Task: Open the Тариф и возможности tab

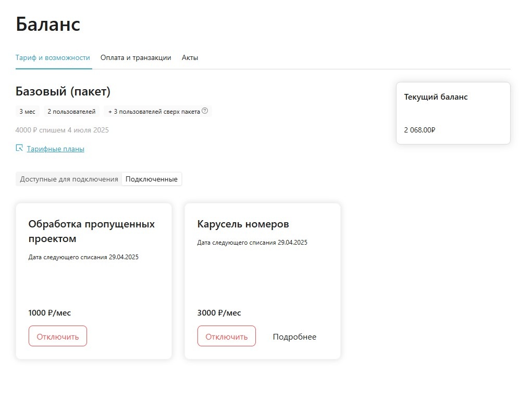Action: pyautogui.click(x=53, y=57)
